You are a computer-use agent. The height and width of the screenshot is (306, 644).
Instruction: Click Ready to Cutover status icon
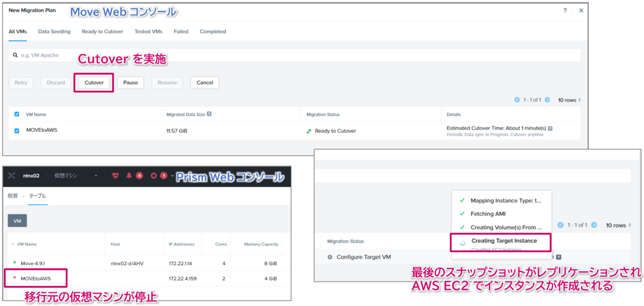coord(309,131)
